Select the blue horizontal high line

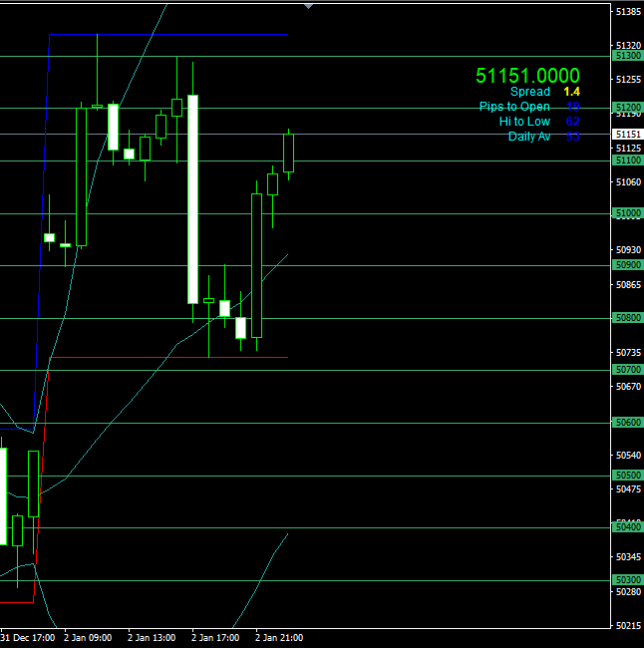pyautogui.click(x=169, y=34)
